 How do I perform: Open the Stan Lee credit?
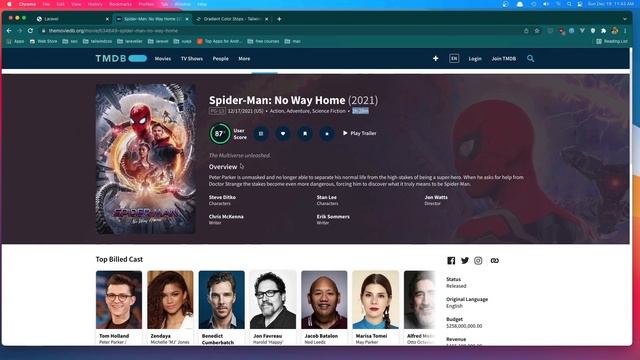point(327,197)
